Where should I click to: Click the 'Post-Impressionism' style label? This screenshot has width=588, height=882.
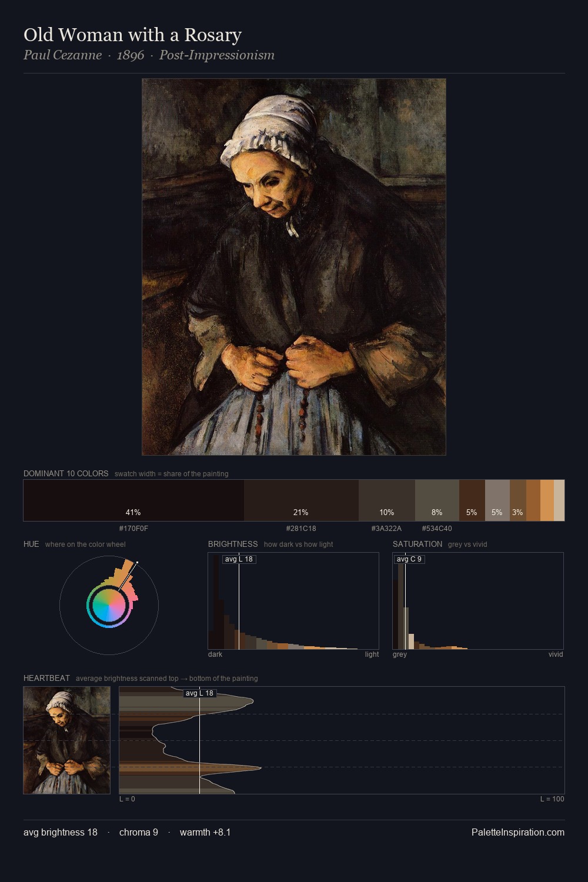coord(217,55)
